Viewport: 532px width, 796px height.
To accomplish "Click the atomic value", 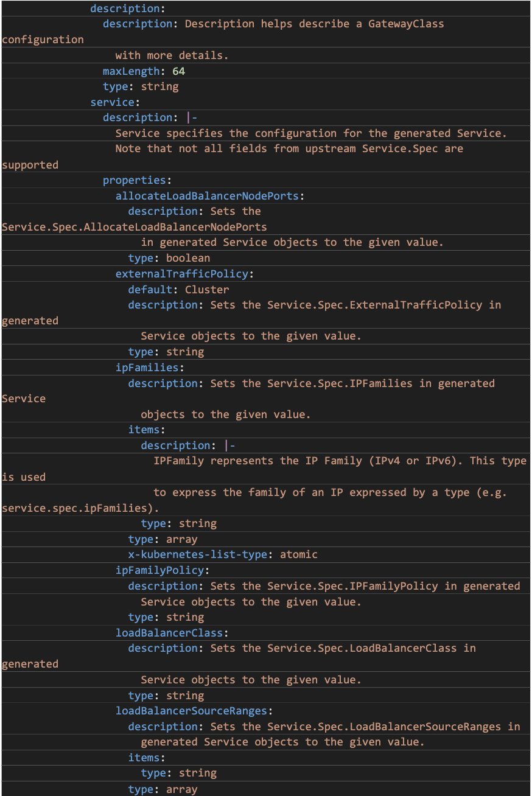I will (x=299, y=554).
